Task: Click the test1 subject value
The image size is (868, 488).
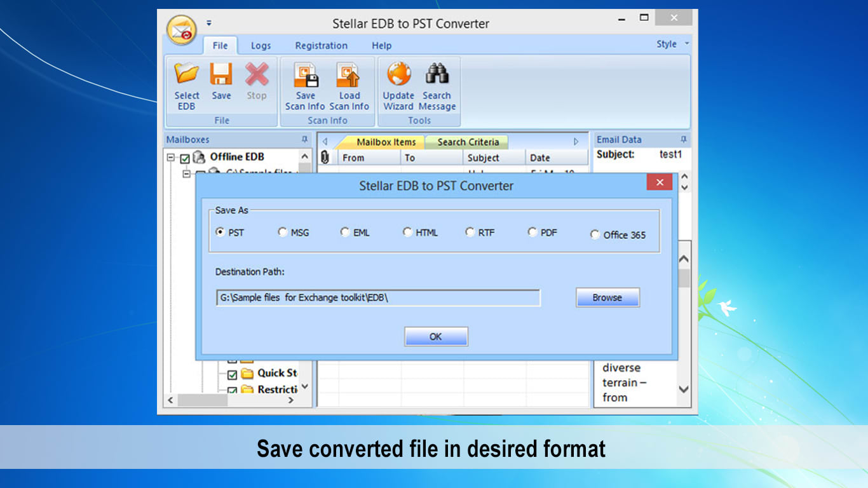Action: [x=670, y=154]
